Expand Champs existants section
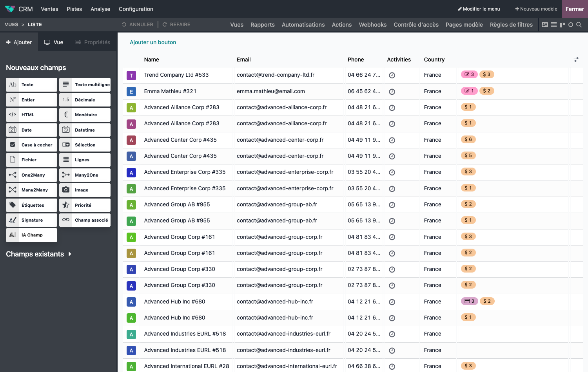Image resolution: width=588 pixels, height=372 pixels. pos(39,254)
